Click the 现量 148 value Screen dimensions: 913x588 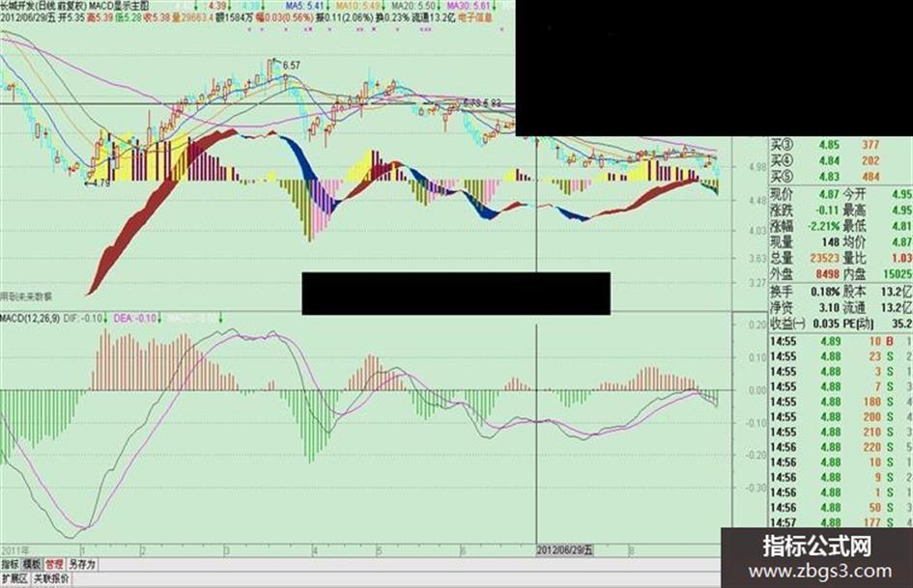pyautogui.click(x=830, y=241)
